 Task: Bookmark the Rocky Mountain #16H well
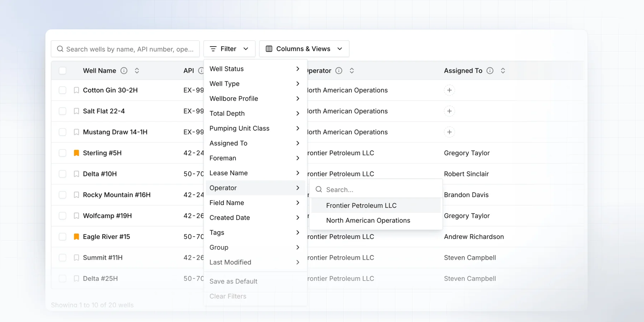point(76,195)
